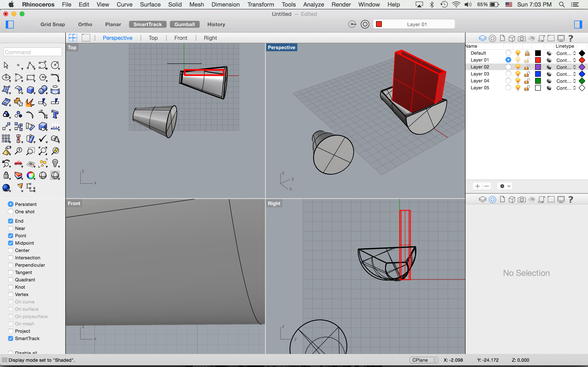
Task: Toggle Layer 03 visibility lightbulb
Action: click(x=518, y=74)
